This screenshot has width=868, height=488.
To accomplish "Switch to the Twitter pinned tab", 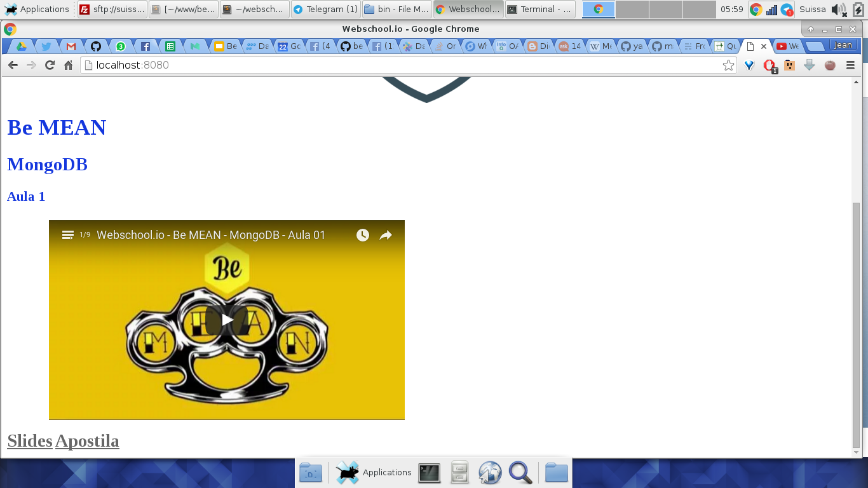I will pyautogui.click(x=46, y=46).
